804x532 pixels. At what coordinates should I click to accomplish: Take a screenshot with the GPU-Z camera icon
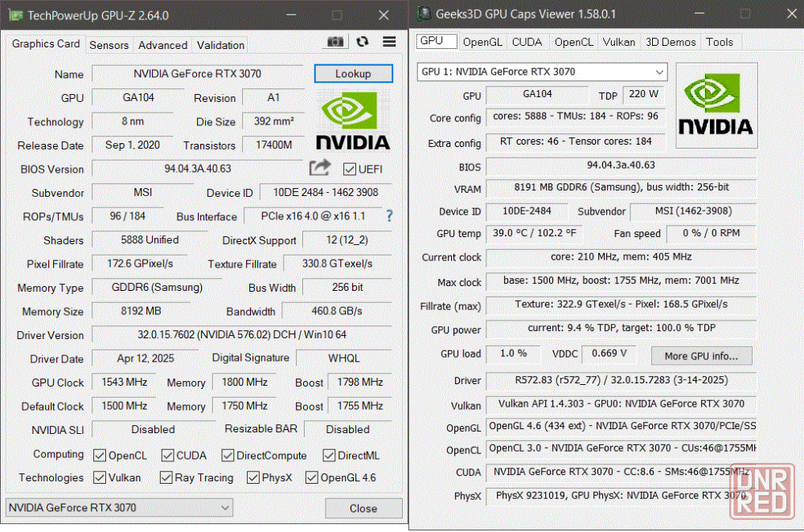point(335,42)
